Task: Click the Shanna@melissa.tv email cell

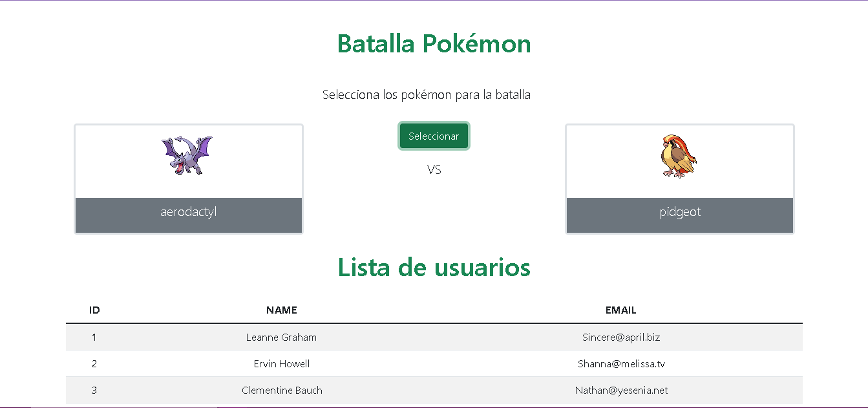Action: [621, 363]
